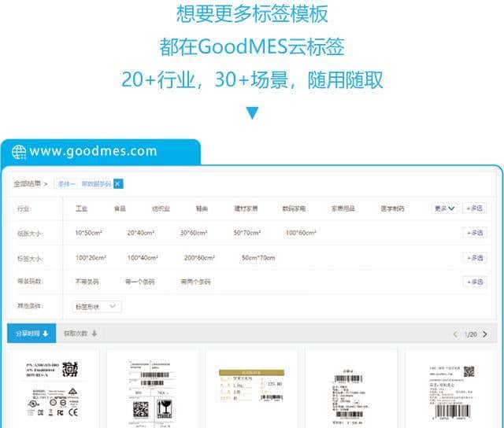Filter industry by 工业
The width and height of the screenshot is (504, 428).
pyautogui.click(x=81, y=208)
